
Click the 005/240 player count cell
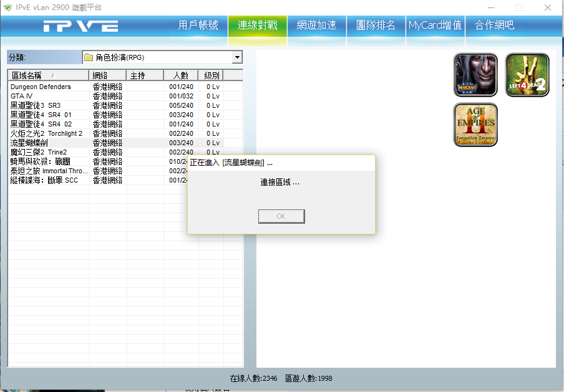182,106
